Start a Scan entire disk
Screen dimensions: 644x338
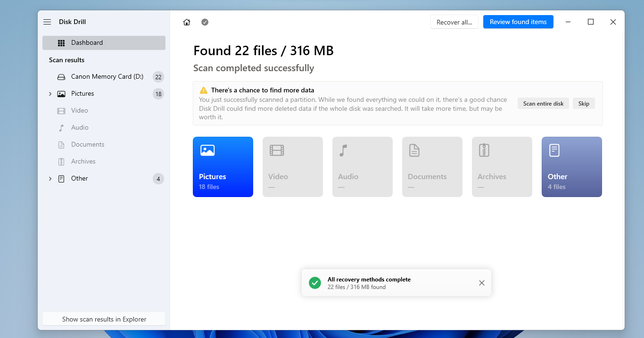point(543,103)
